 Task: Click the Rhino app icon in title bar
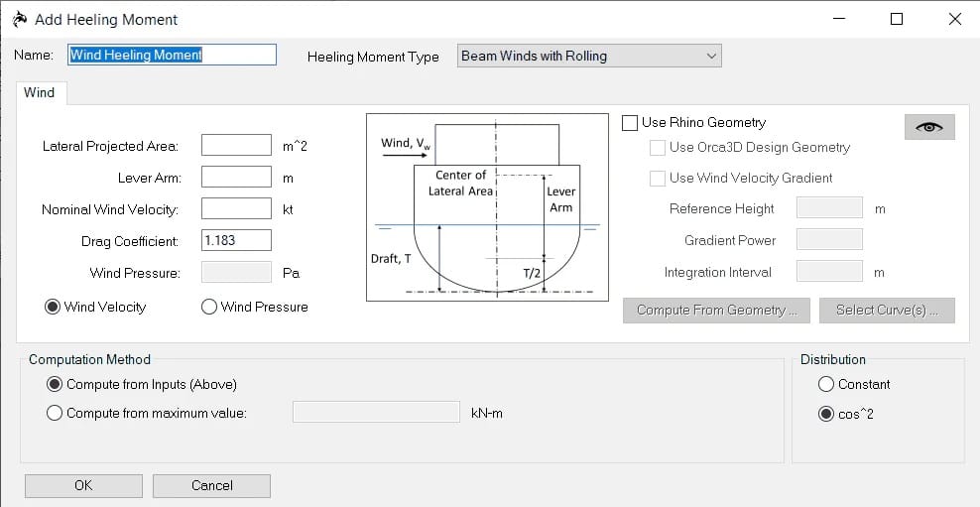[x=18, y=19]
